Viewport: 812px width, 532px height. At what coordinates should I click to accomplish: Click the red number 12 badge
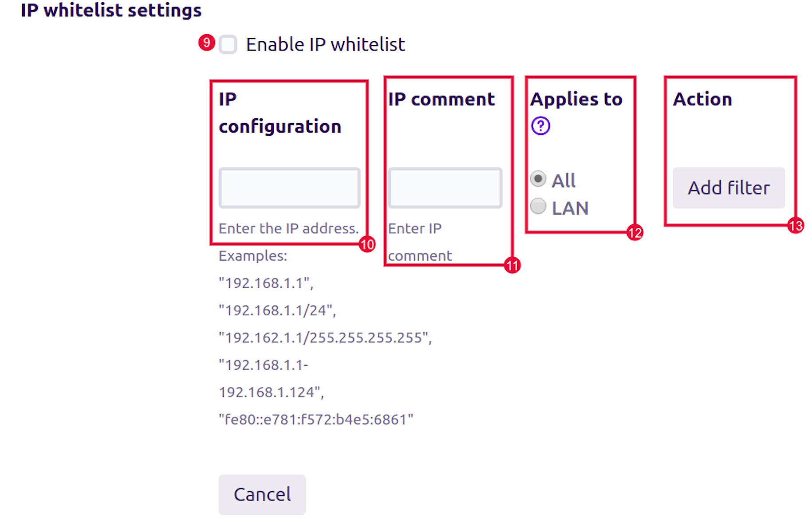pos(635,233)
